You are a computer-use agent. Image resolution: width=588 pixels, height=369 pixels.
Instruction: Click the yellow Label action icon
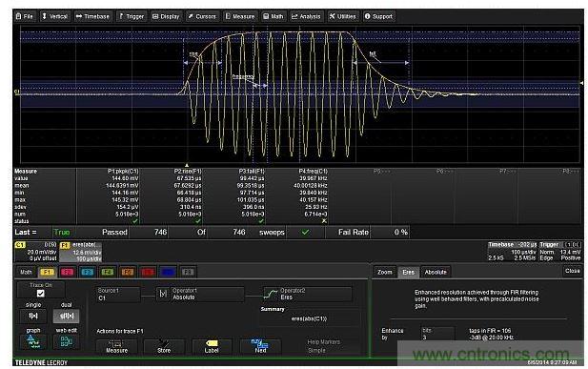click(212, 346)
